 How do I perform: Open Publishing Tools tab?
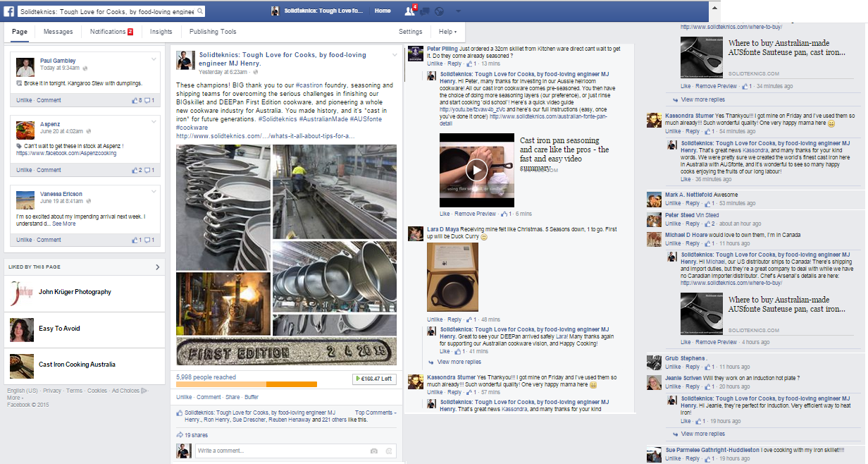213,32
